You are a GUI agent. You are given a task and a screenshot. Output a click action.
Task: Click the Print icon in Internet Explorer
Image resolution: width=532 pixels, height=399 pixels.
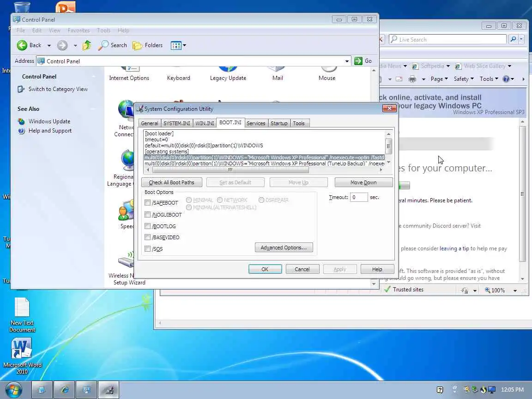point(412,79)
